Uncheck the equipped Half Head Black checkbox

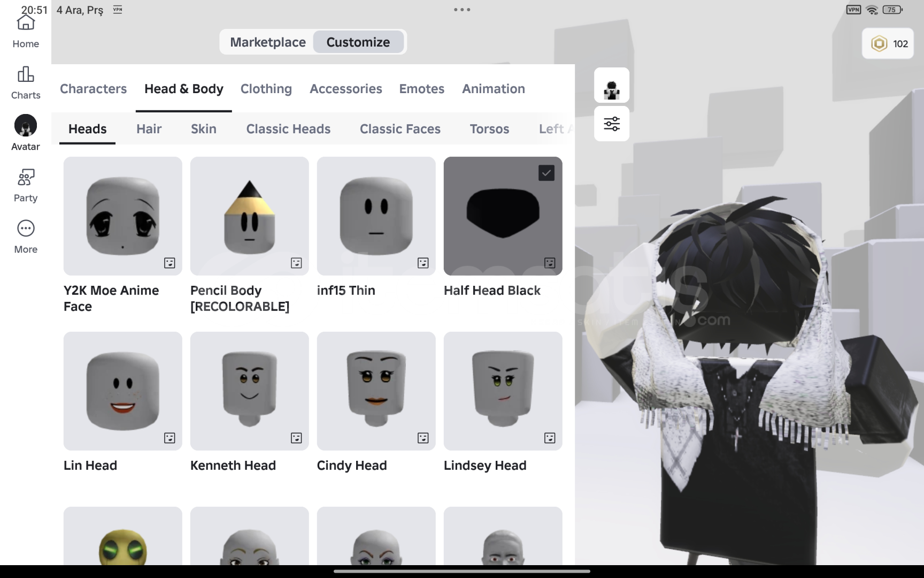click(x=546, y=173)
